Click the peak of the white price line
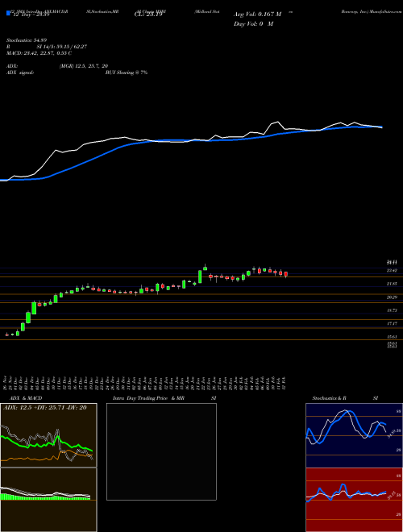Viewport: 403px width, 532px height. [x=278, y=122]
